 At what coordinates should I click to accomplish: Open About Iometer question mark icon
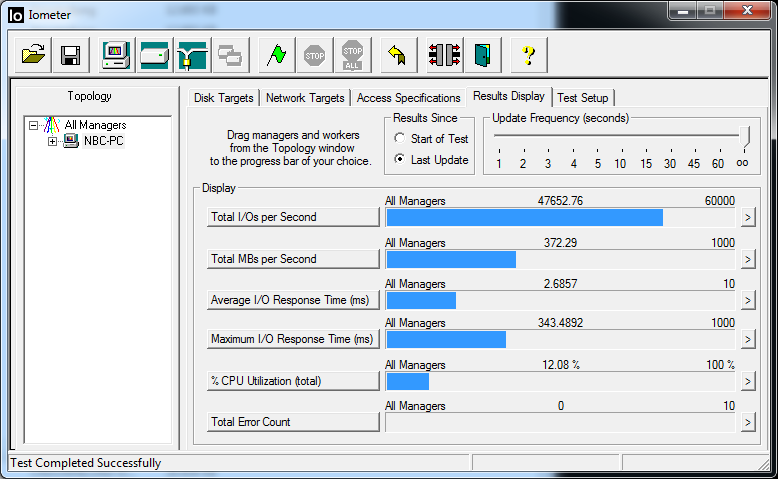(x=528, y=55)
